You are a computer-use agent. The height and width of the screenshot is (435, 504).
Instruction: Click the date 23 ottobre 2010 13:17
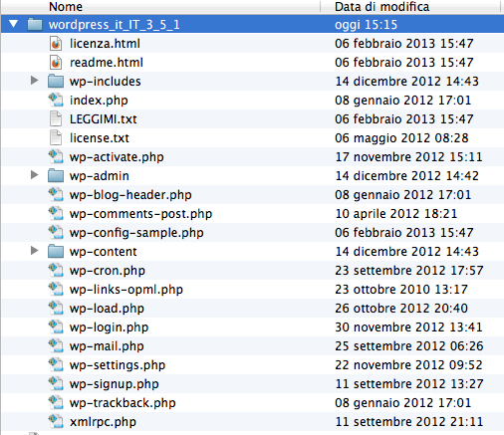point(401,290)
